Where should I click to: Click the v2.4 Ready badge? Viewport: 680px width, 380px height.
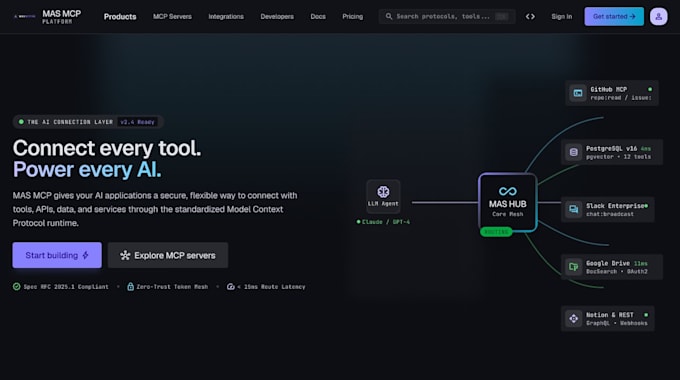[137, 122]
